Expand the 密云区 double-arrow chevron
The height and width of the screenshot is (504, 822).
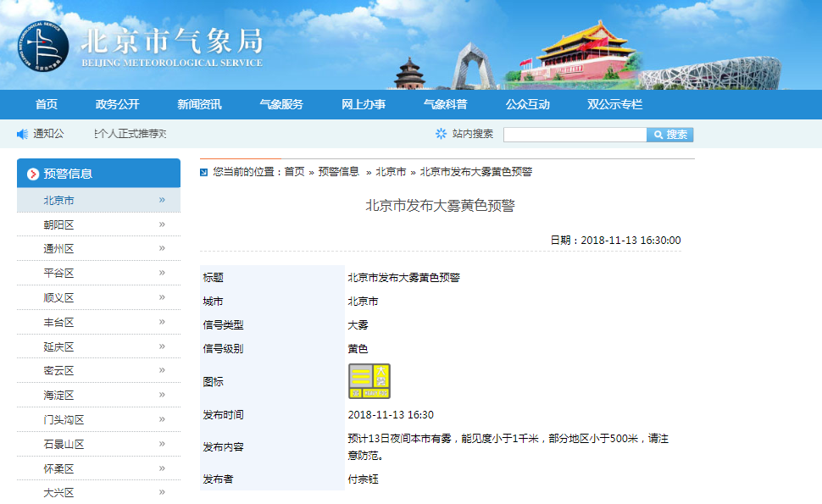coord(161,370)
